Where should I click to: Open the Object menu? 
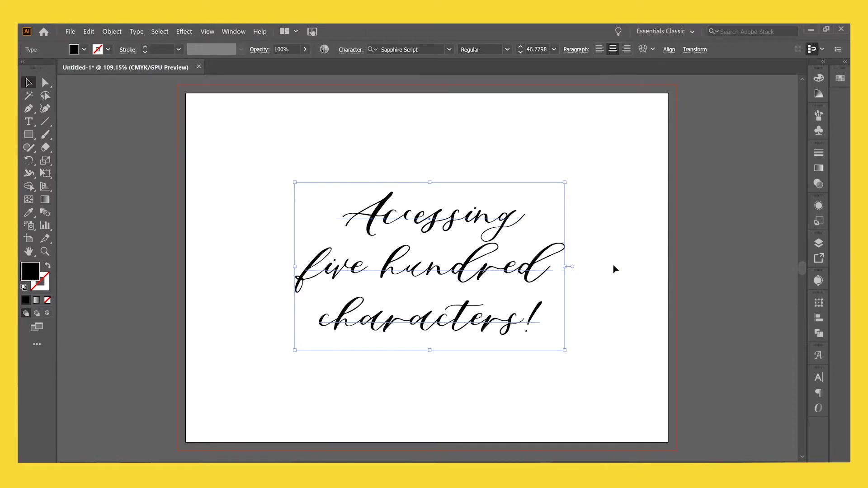coord(112,31)
